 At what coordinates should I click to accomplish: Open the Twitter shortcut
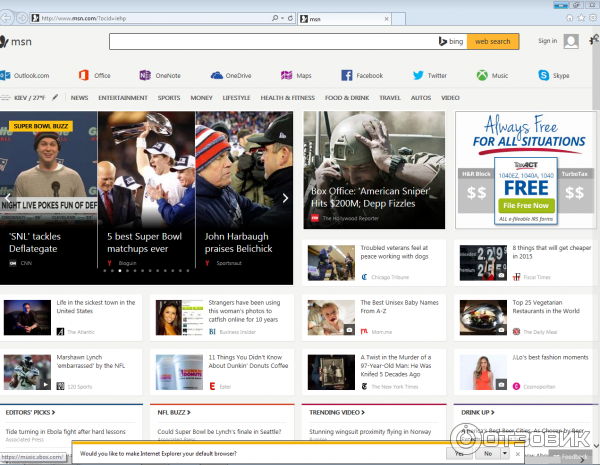[x=417, y=75]
